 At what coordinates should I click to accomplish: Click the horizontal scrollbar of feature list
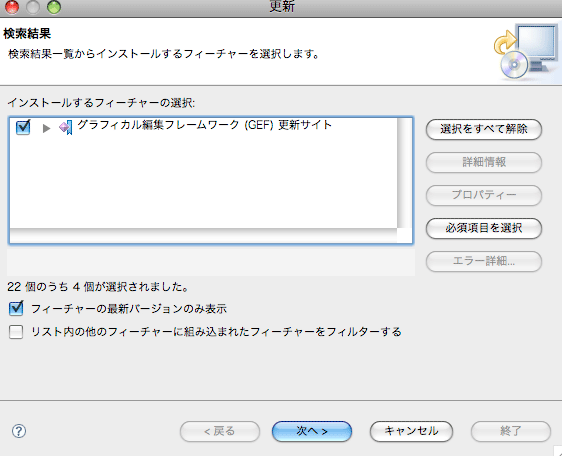pos(203,235)
